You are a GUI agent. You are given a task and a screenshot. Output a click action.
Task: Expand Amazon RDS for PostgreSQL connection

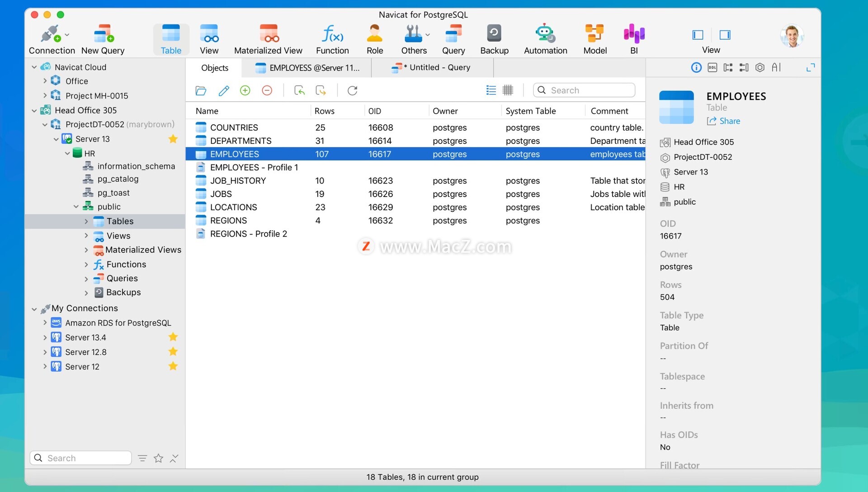click(45, 323)
